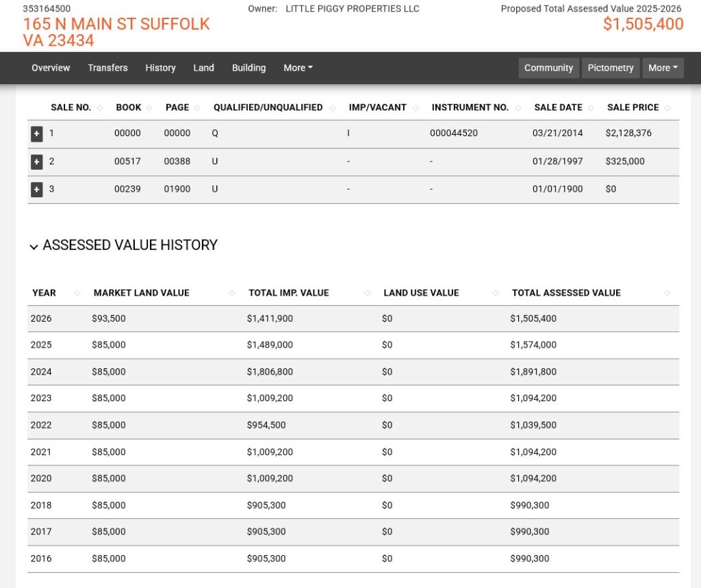Select total imp. value $1,411,900
The height and width of the screenshot is (588, 701).
(x=270, y=319)
